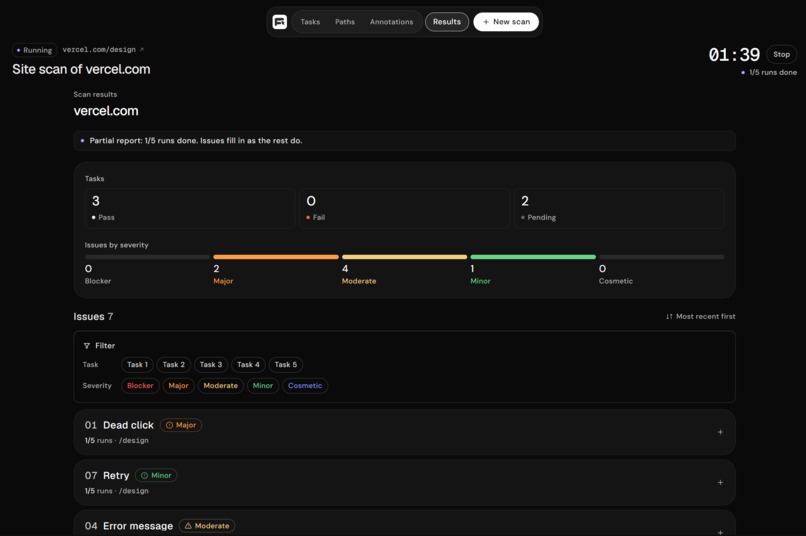806x536 pixels.
Task: Click the Pending tasks count card
Action: pyautogui.click(x=619, y=208)
